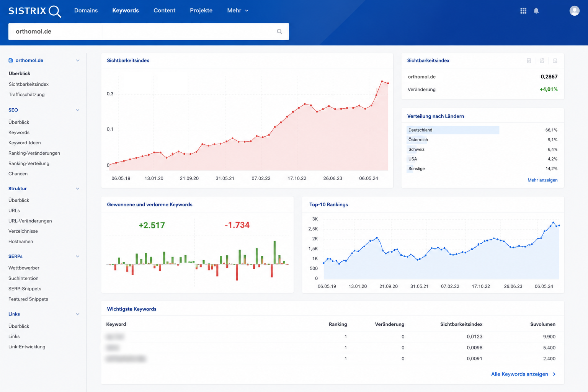Click the 0,0098 visibility cell
The width and height of the screenshot is (588, 392).
coord(474,348)
